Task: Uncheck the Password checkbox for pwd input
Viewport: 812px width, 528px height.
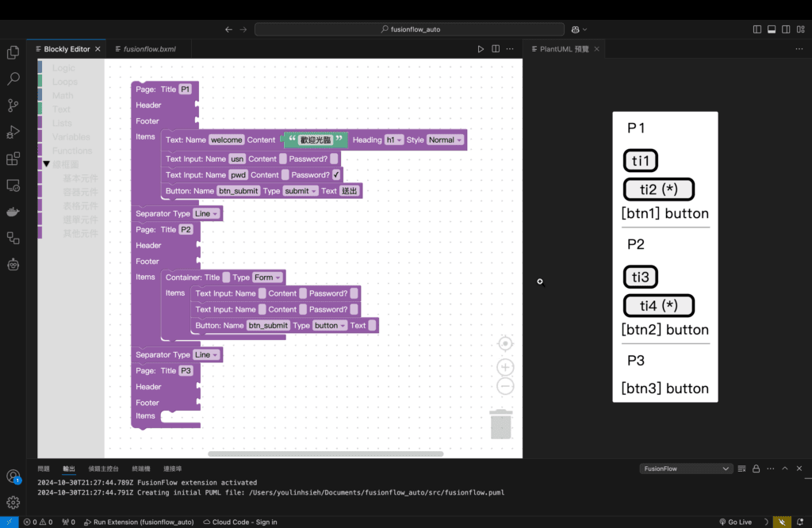Action: pyautogui.click(x=336, y=175)
